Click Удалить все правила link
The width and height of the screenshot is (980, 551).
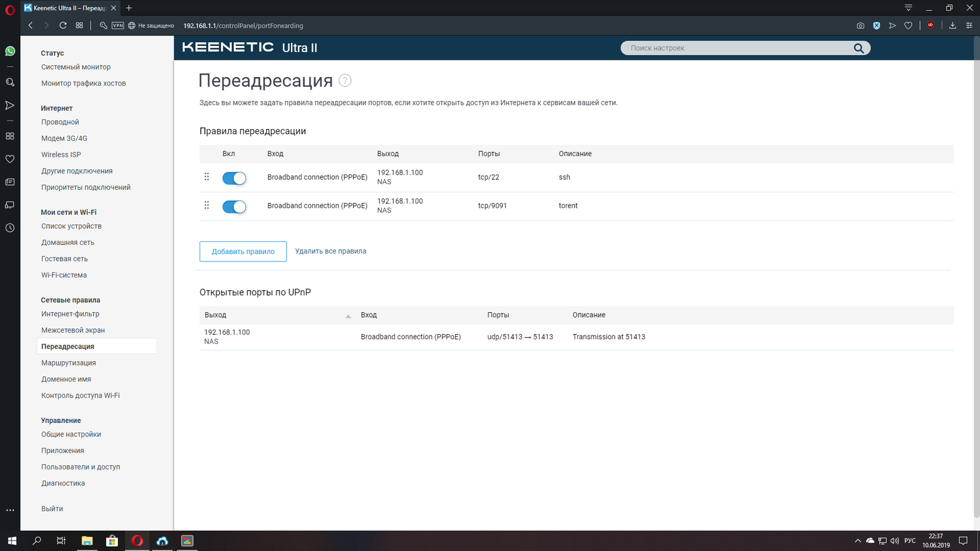point(331,251)
